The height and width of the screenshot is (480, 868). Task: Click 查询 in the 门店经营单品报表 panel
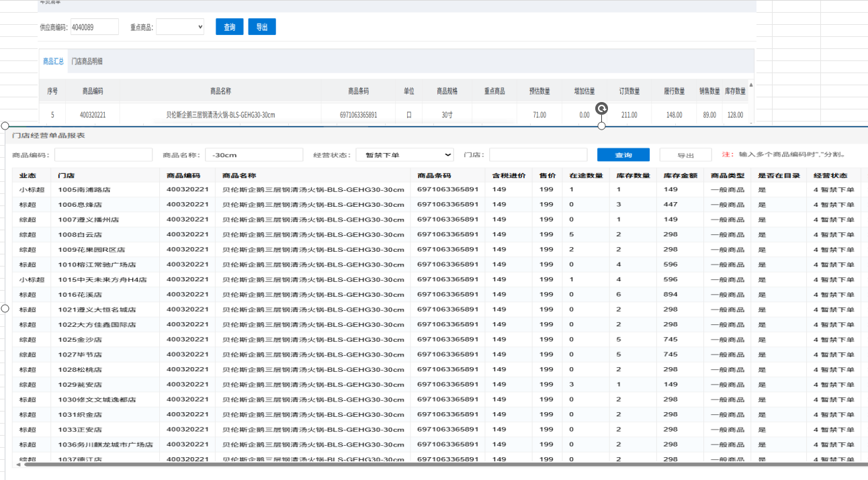point(623,155)
